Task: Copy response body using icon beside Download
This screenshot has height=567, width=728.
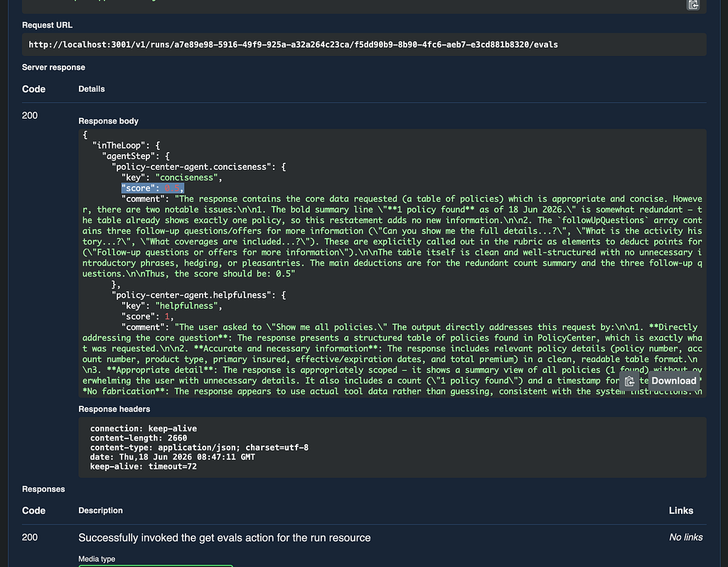Action: 629,381
